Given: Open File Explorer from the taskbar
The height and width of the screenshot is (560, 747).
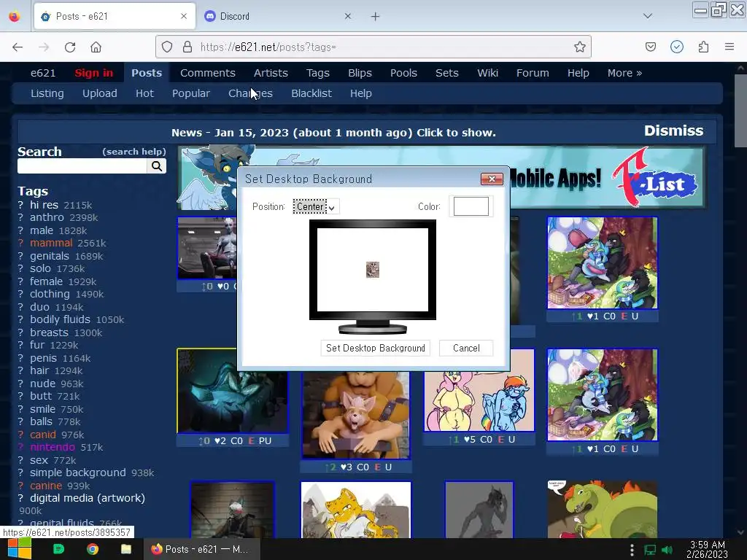Looking at the screenshot, I should tap(126, 549).
